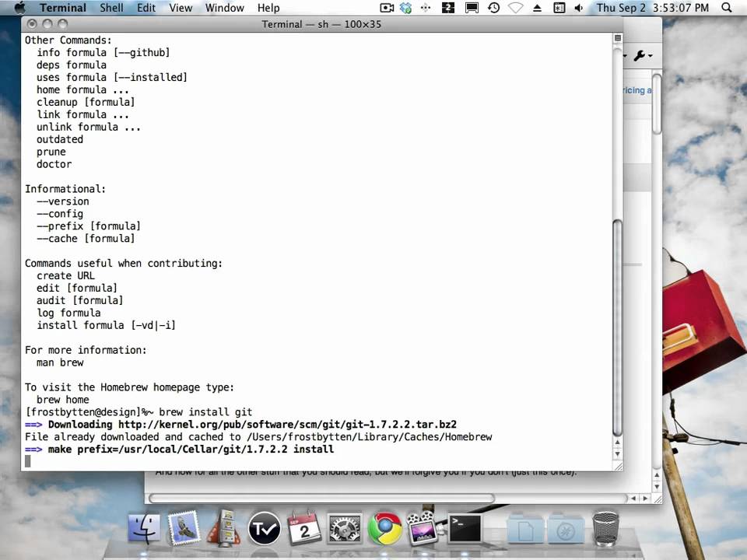The image size is (747, 560).
Task: Open the Documents folder stack in Dock
Action: (x=524, y=528)
